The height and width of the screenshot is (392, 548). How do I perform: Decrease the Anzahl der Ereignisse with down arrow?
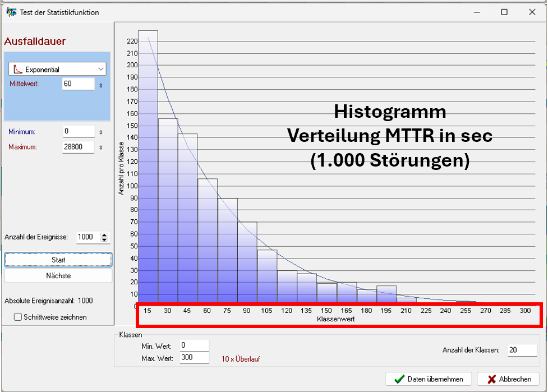[x=104, y=240]
